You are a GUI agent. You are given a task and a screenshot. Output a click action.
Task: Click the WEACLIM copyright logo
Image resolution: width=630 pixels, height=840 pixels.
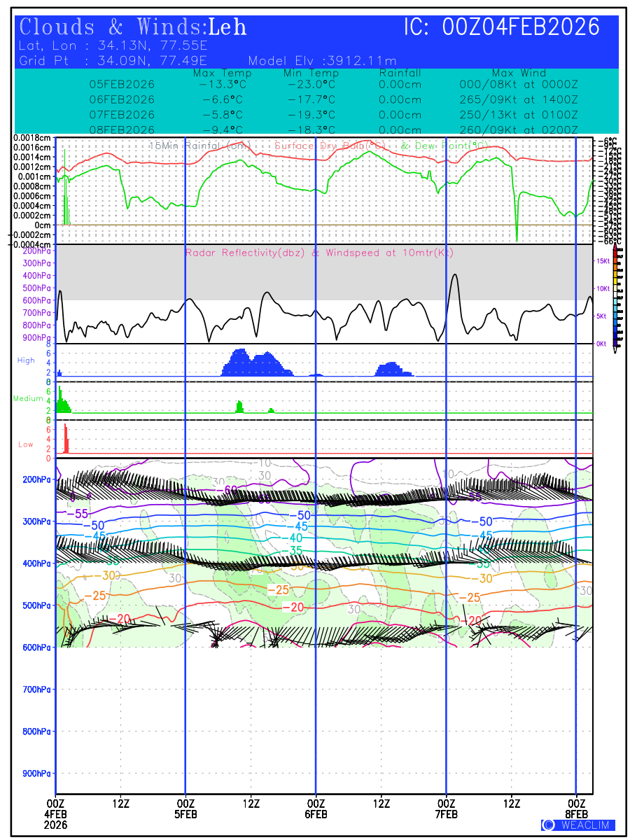[x=577, y=825]
